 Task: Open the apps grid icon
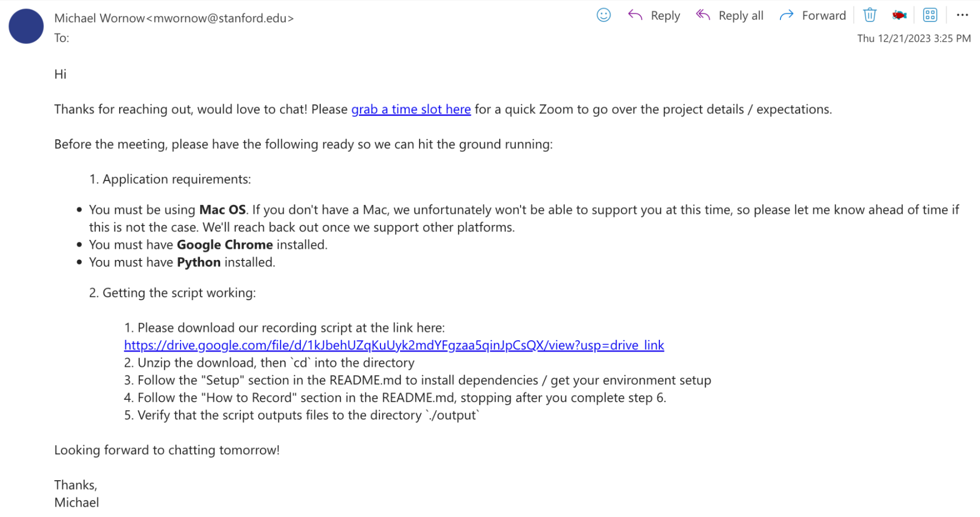(930, 15)
